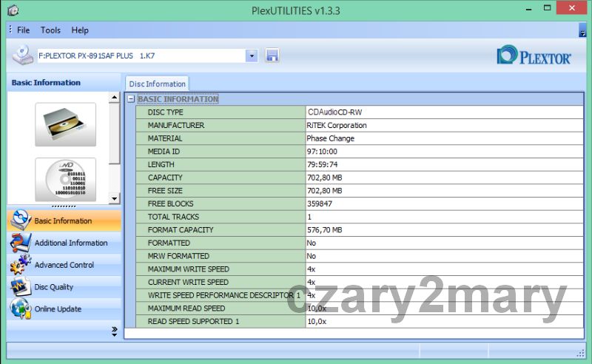The image size is (592, 364).
Task: Go to Advanced Control section
Action: tap(64, 265)
